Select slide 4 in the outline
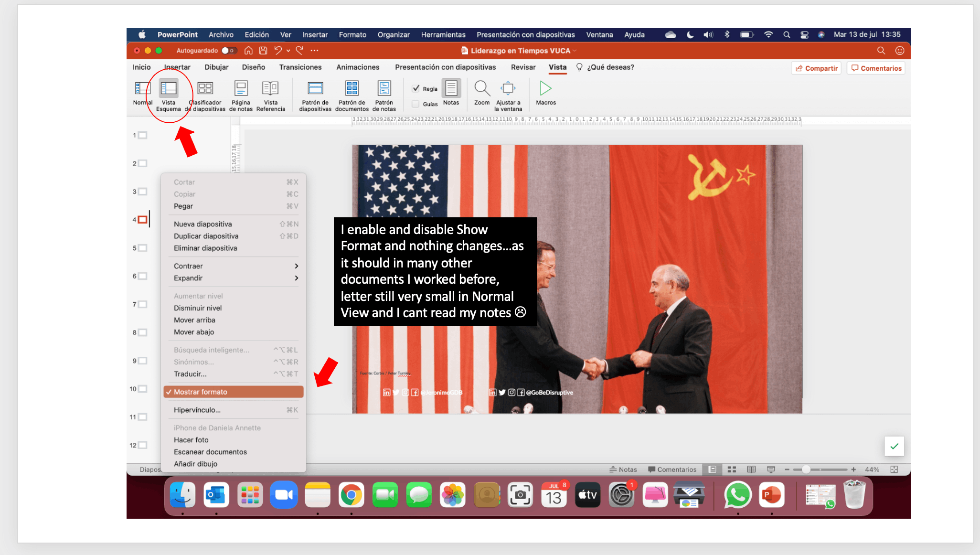This screenshot has width=980, height=555. pos(142,220)
